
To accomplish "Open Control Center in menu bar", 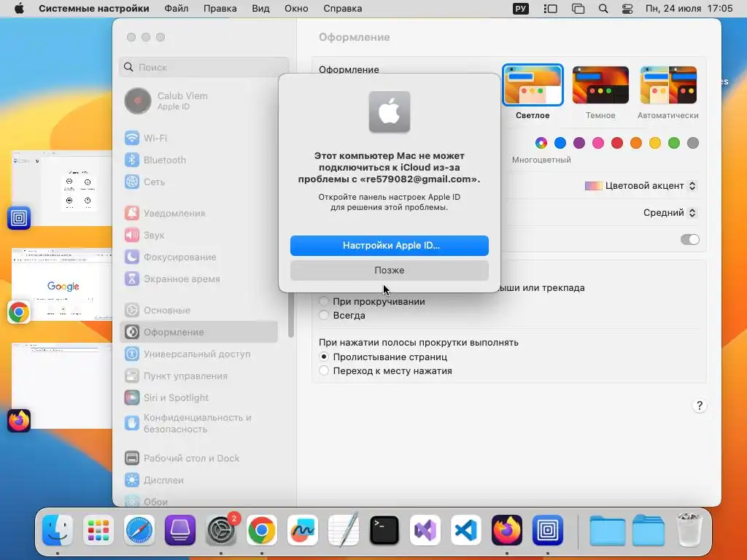I will point(627,9).
